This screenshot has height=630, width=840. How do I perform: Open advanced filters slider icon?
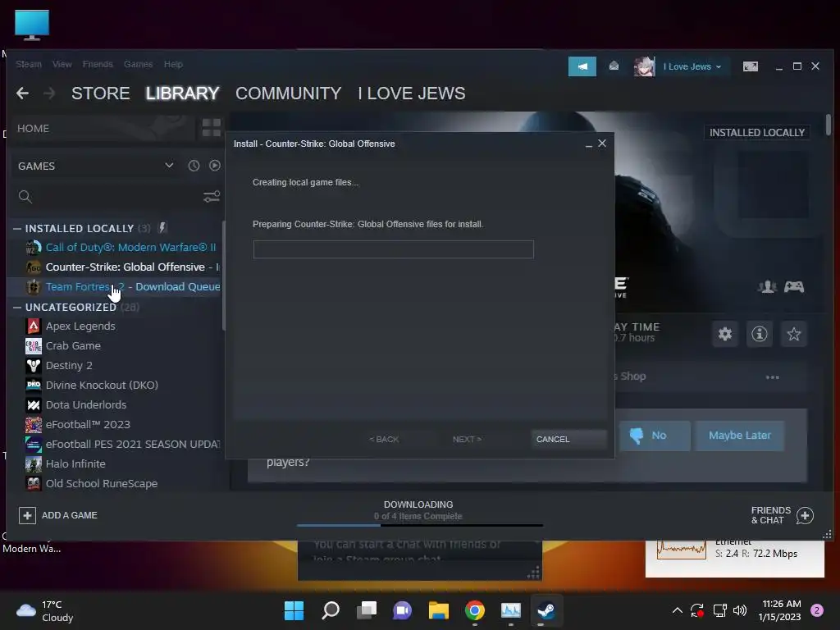click(212, 197)
